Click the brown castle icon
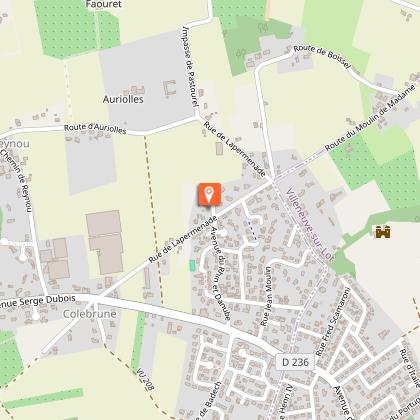Screen dimensions: 420x420 point(383,232)
